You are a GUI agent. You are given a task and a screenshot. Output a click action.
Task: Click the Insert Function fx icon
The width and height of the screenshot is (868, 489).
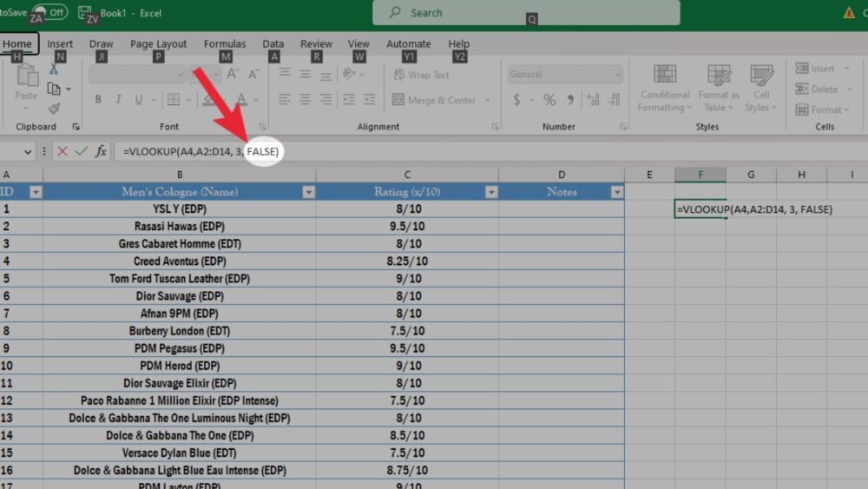point(100,151)
